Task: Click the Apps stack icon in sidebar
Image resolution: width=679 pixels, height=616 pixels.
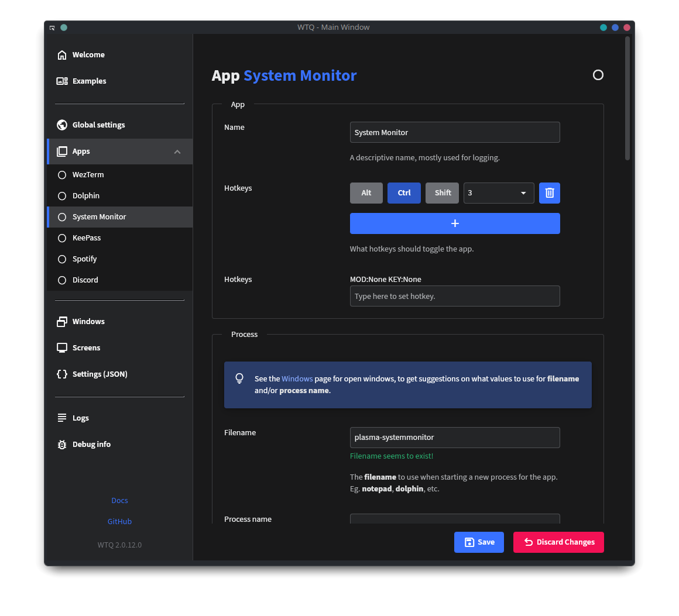Action: pyautogui.click(x=62, y=152)
